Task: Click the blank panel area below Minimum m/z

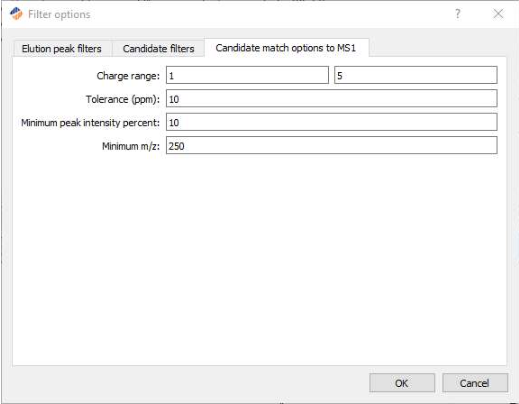Action: 259,260
